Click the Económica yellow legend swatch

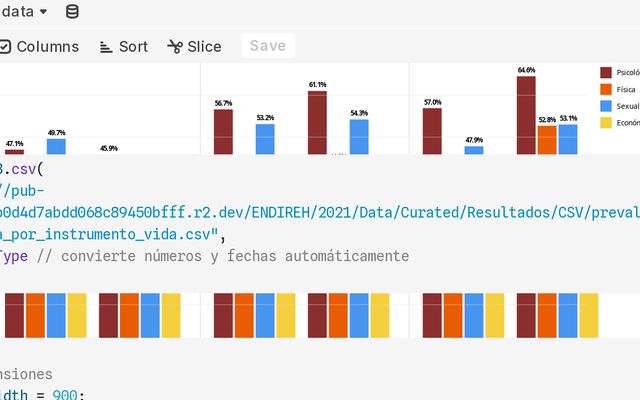point(606,122)
